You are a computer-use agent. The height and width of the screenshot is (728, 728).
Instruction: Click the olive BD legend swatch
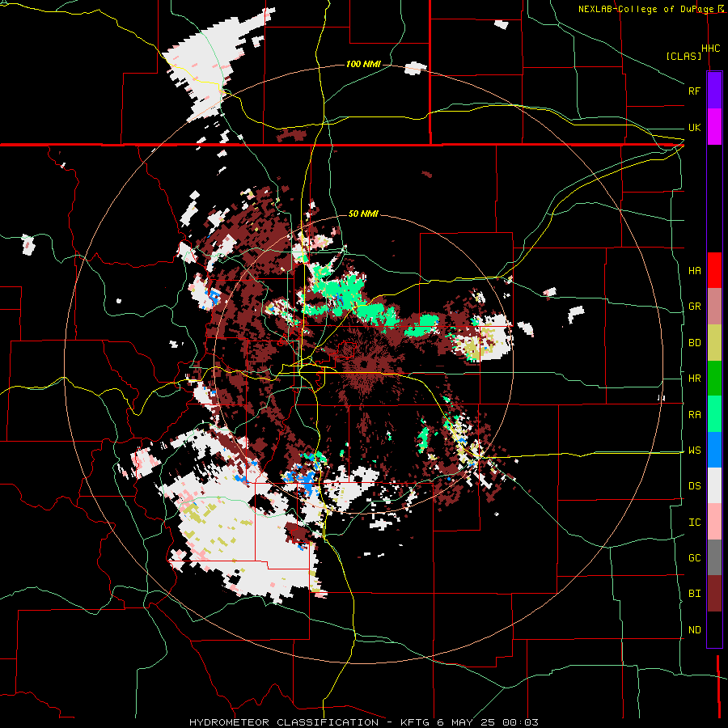pyautogui.click(x=714, y=343)
